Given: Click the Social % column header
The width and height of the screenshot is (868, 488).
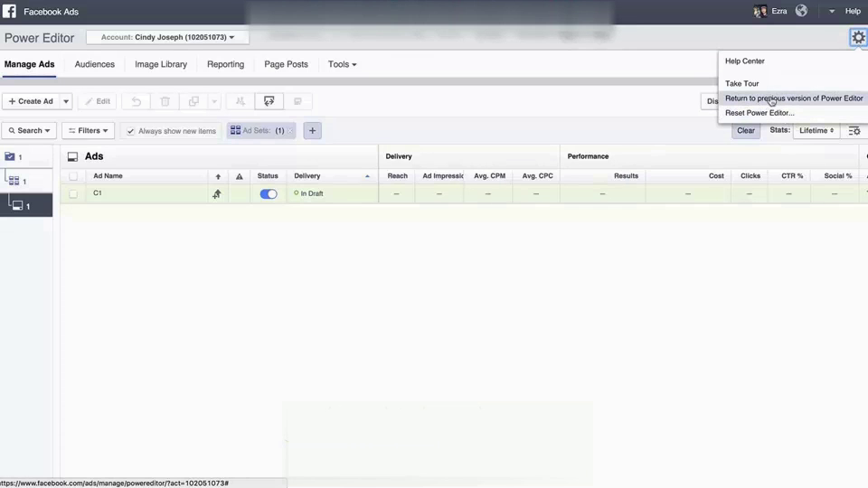Looking at the screenshot, I should pyautogui.click(x=837, y=176).
